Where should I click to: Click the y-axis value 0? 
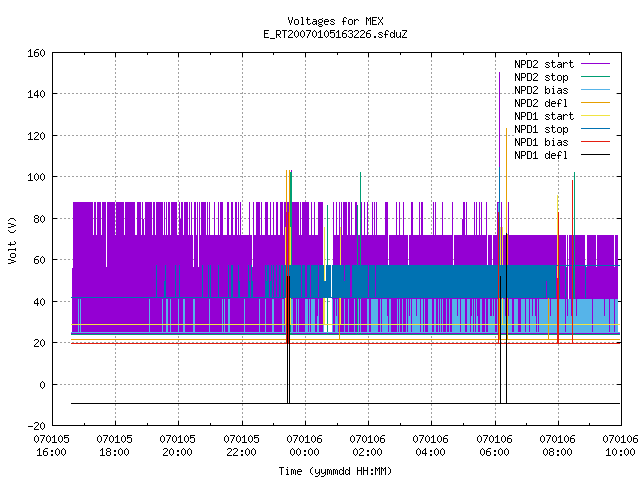[42, 384]
